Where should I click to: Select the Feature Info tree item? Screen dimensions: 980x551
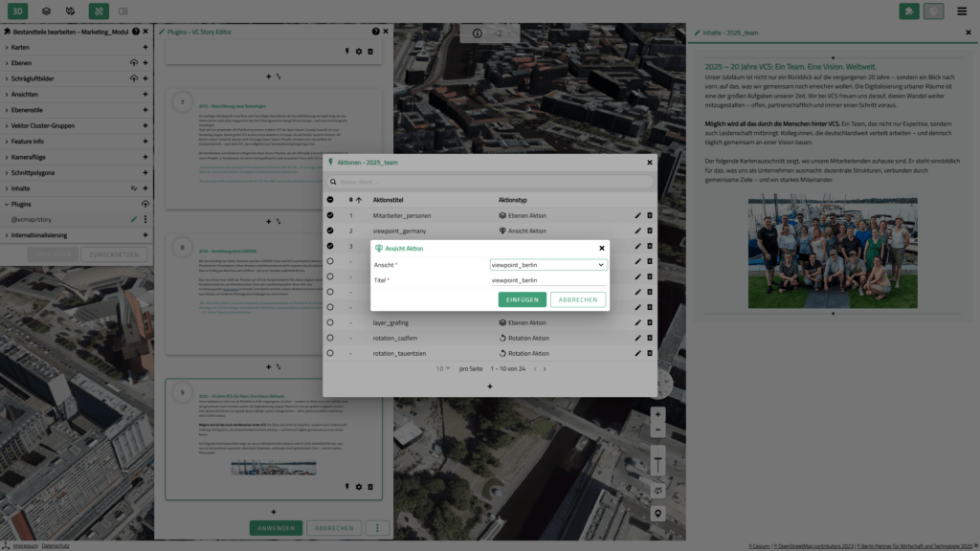[x=28, y=142]
